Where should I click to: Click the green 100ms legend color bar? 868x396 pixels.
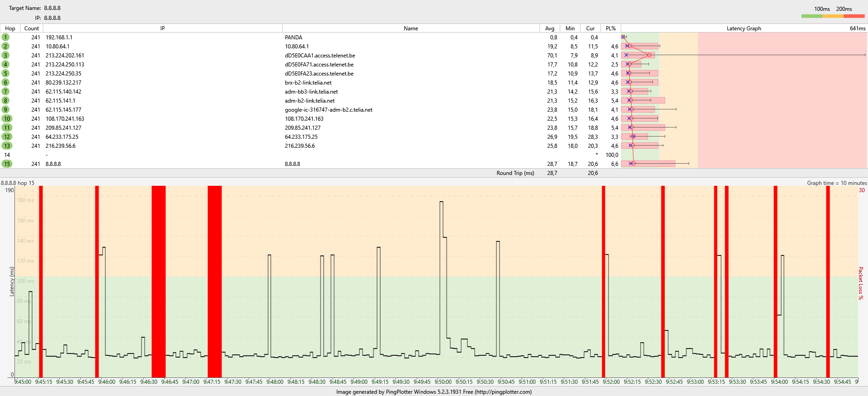click(x=811, y=16)
